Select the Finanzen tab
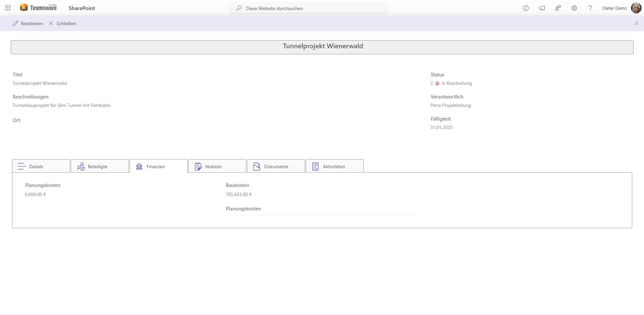Viewport: 644px width, 315px height. click(158, 166)
